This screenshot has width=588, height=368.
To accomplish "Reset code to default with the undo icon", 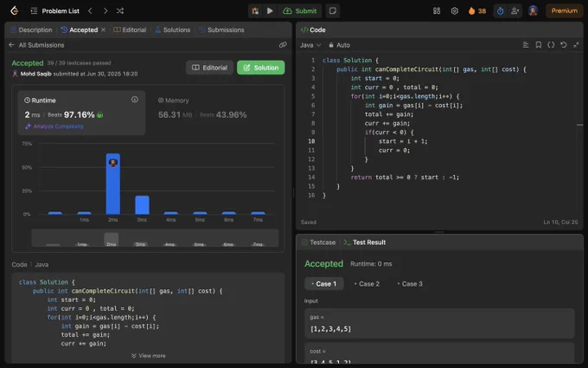I will pyautogui.click(x=563, y=45).
